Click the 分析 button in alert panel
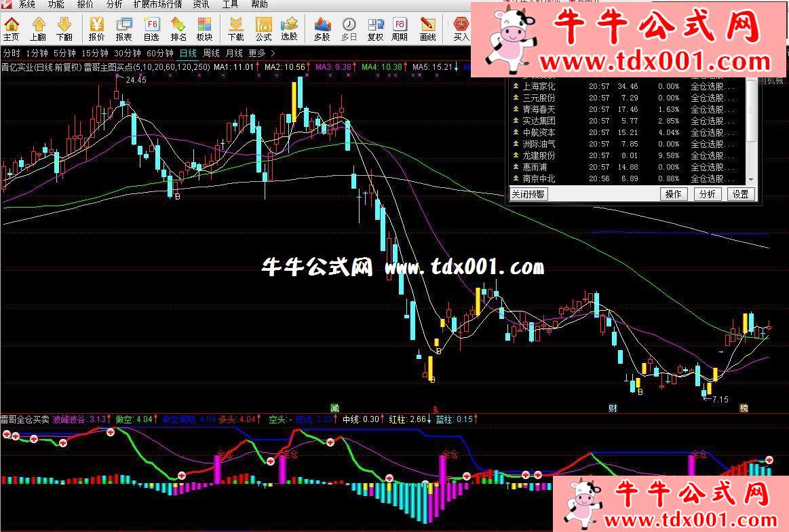This screenshot has height=532, width=789. point(707,194)
